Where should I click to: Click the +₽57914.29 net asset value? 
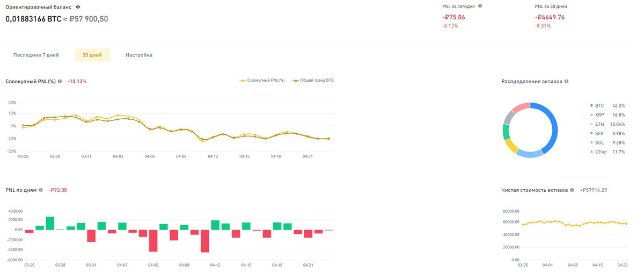(594, 190)
